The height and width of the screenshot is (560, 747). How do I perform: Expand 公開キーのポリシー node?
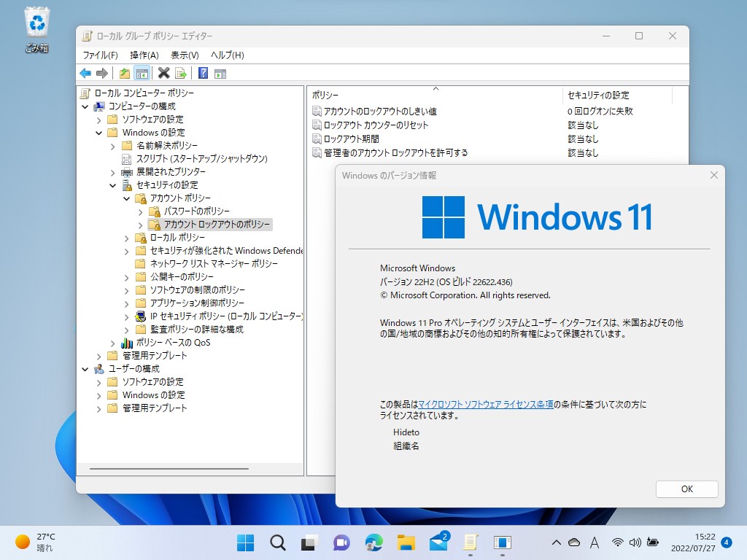pos(126,278)
